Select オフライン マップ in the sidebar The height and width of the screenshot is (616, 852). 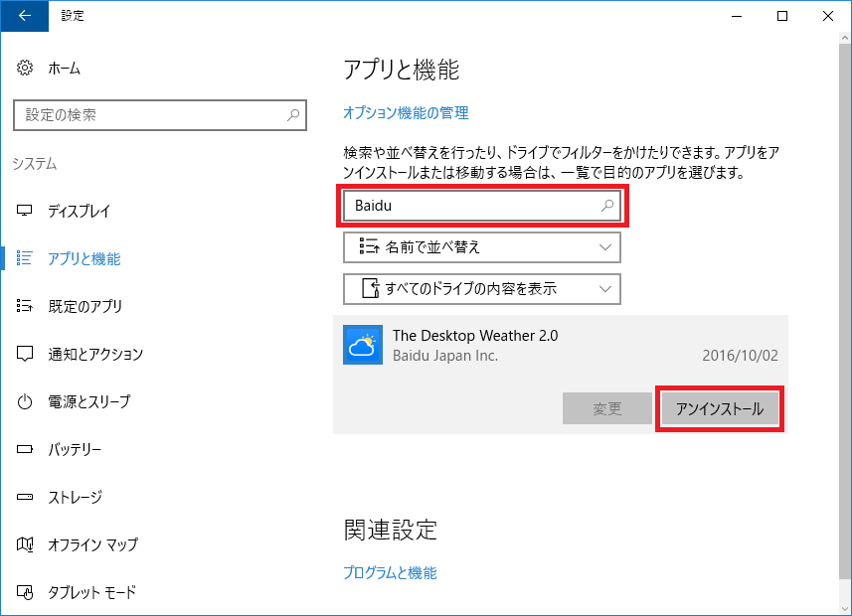(92, 544)
